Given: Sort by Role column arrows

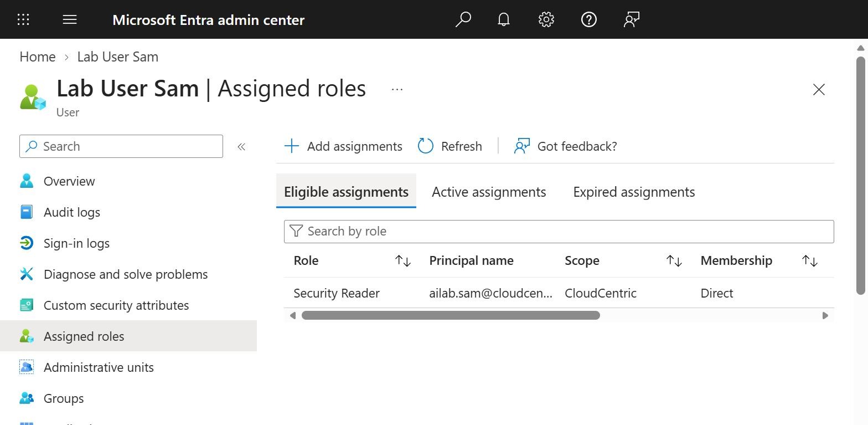Looking at the screenshot, I should (403, 261).
